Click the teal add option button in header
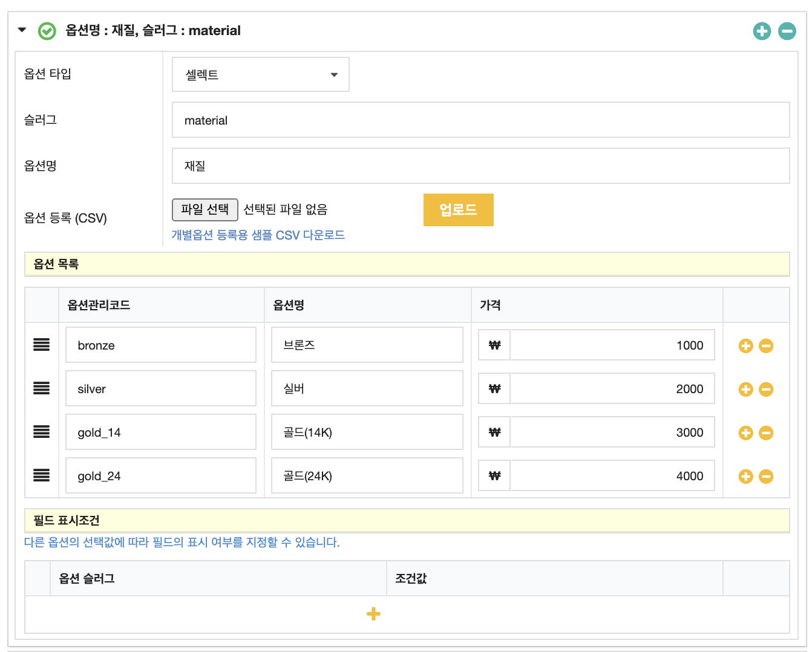Image resolution: width=812 pixels, height=652 pixels. (762, 31)
